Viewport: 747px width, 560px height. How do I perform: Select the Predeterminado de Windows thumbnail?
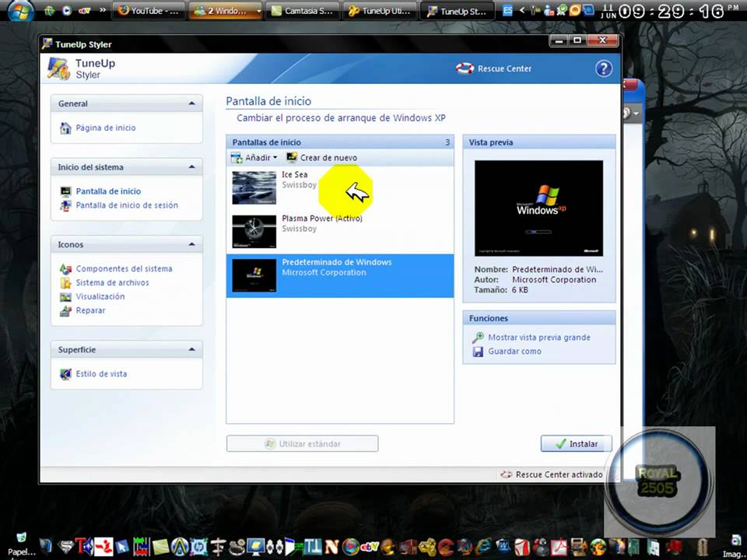[x=254, y=275]
